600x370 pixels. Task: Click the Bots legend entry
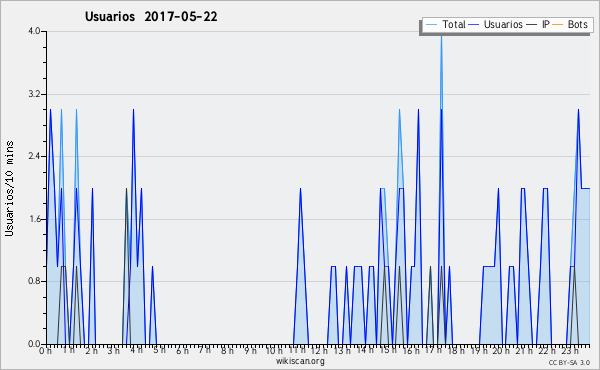point(570,25)
